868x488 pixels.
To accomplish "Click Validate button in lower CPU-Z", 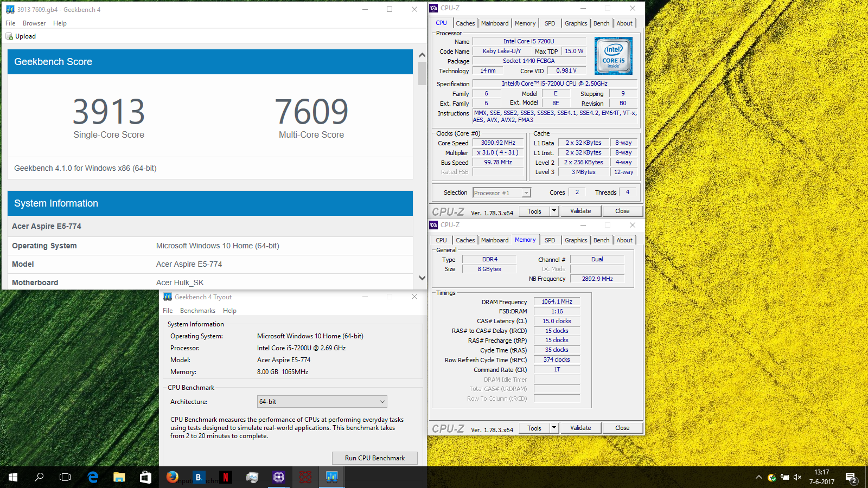I will tap(580, 428).
